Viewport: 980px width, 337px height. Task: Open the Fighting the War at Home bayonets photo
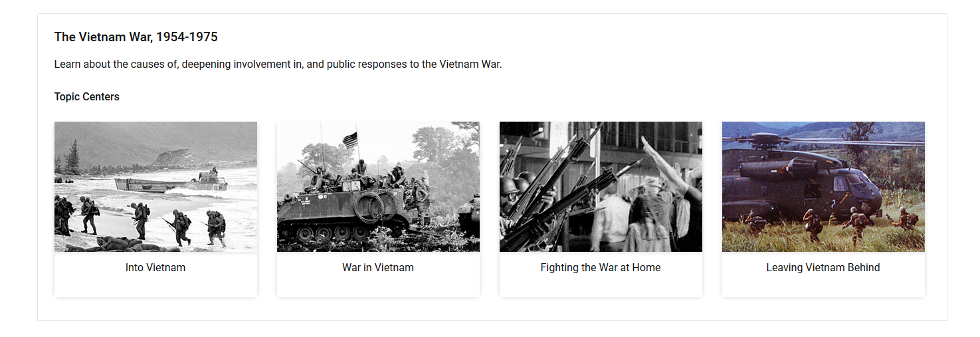coord(601,187)
